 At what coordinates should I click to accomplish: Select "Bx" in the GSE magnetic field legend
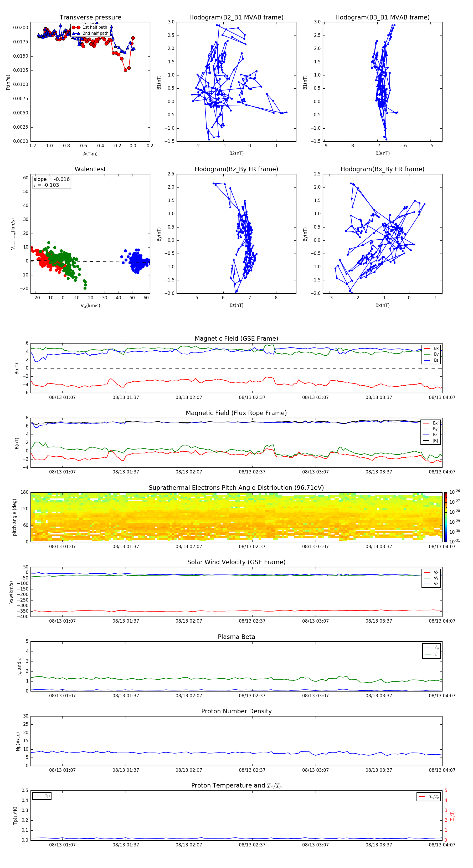[x=431, y=349]
